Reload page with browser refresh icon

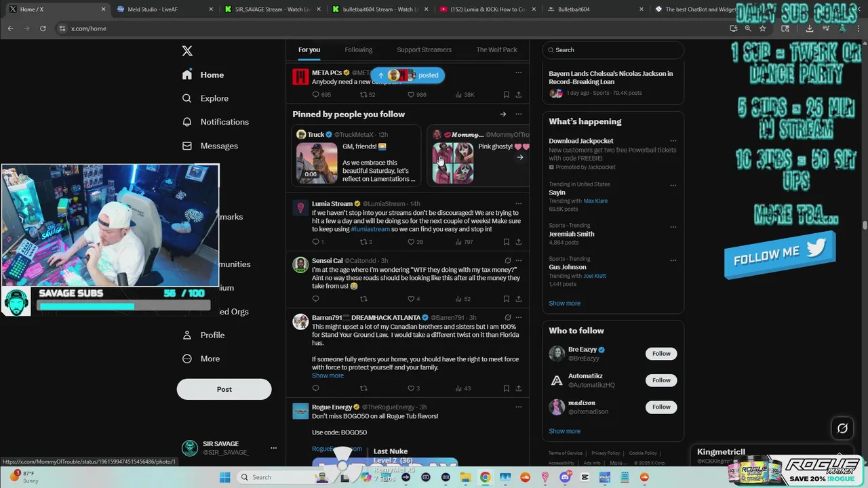coord(42,28)
